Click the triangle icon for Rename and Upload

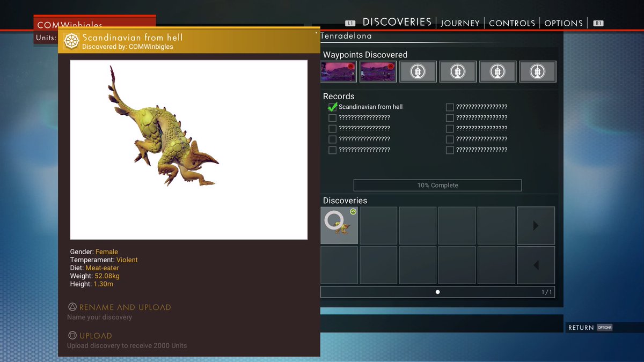pos(72,307)
